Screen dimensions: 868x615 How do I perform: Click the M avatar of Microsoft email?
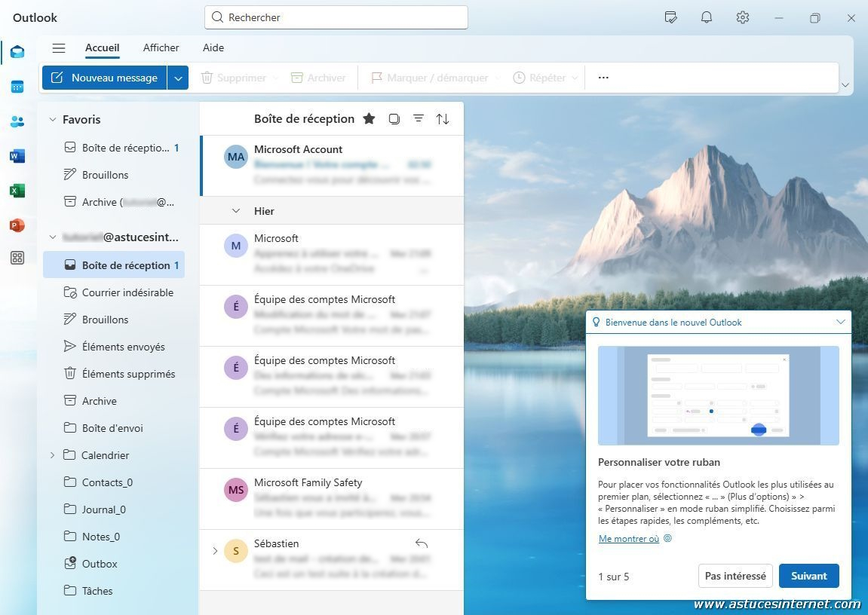[x=236, y=246]
